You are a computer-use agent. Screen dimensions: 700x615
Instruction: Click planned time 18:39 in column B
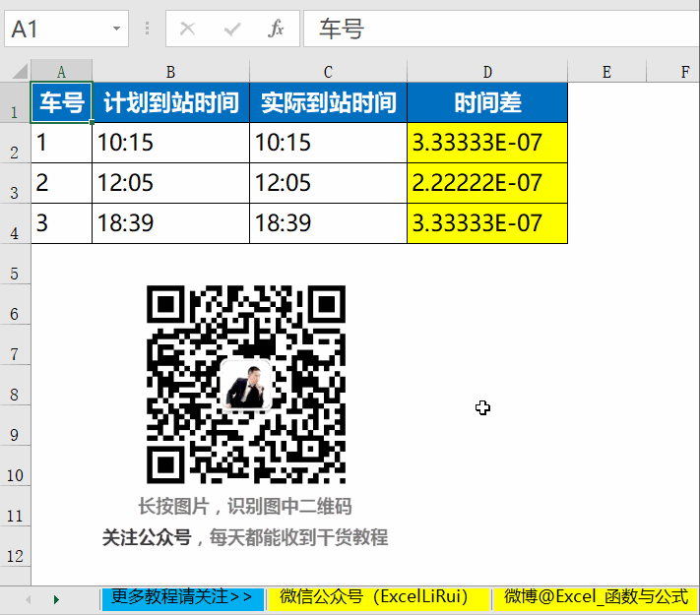click(171, 223)
